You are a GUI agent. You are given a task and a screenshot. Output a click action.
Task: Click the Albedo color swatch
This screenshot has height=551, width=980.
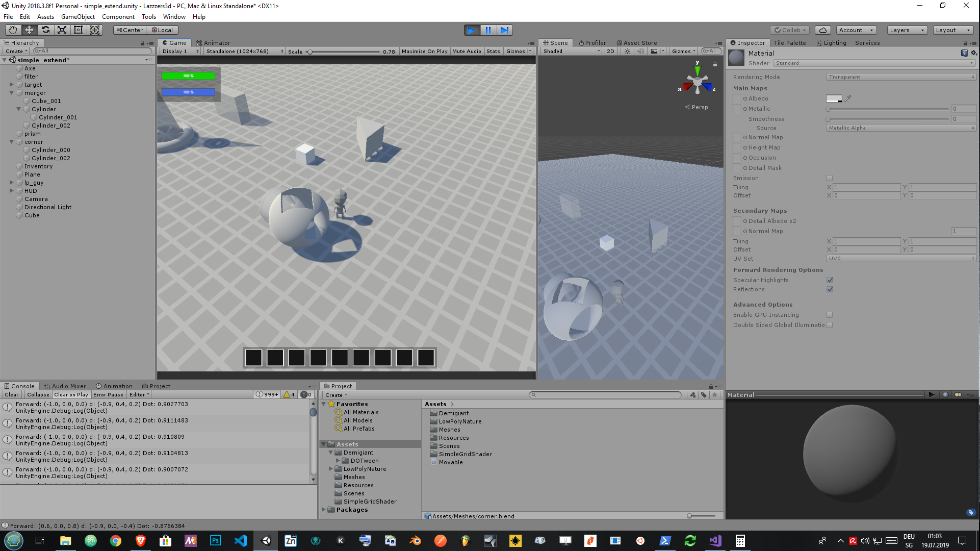834,98
